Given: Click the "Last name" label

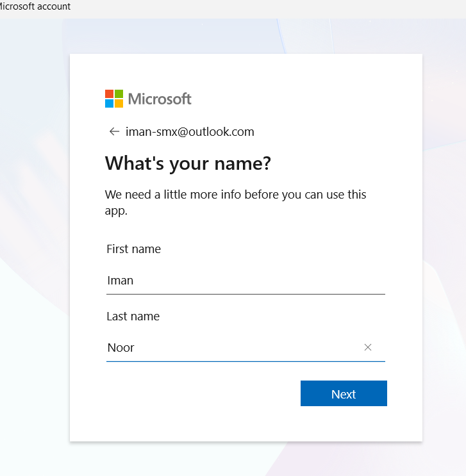Looking at the screenshot, I should [133, 316].
